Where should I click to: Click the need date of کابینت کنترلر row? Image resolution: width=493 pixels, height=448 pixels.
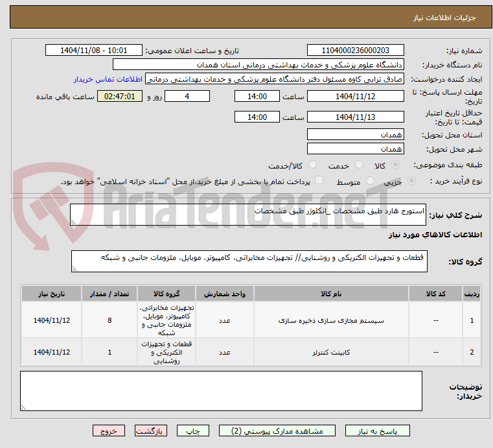coord(52,352)
